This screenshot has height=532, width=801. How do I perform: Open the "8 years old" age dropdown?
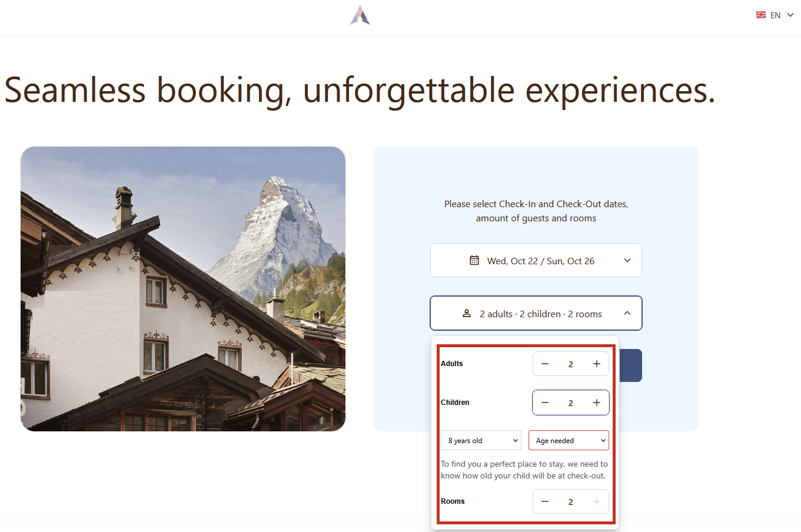coord(481,441)
